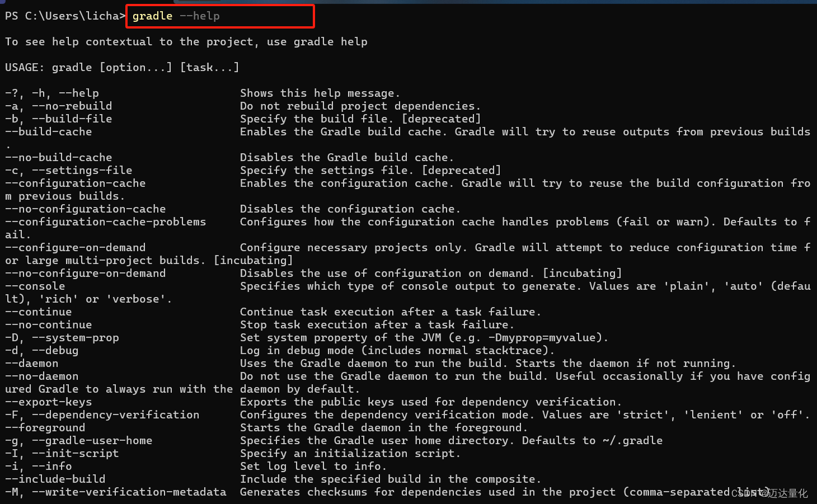Click 'Specify the build file. [deprecated]'
This screenshot has width=817, height=504.
click(x=360, y=119)
